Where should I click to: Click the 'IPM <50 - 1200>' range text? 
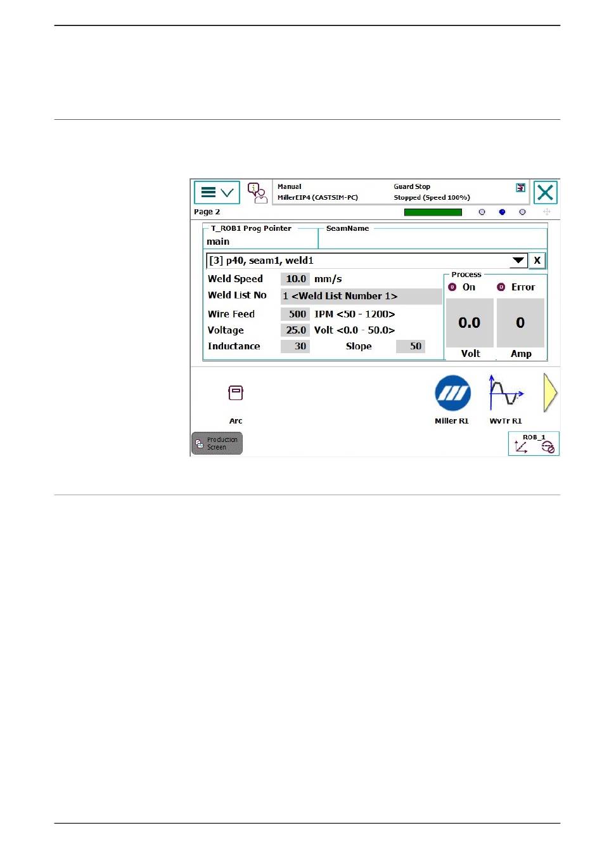pyautogui.click(x=355, y=314)
